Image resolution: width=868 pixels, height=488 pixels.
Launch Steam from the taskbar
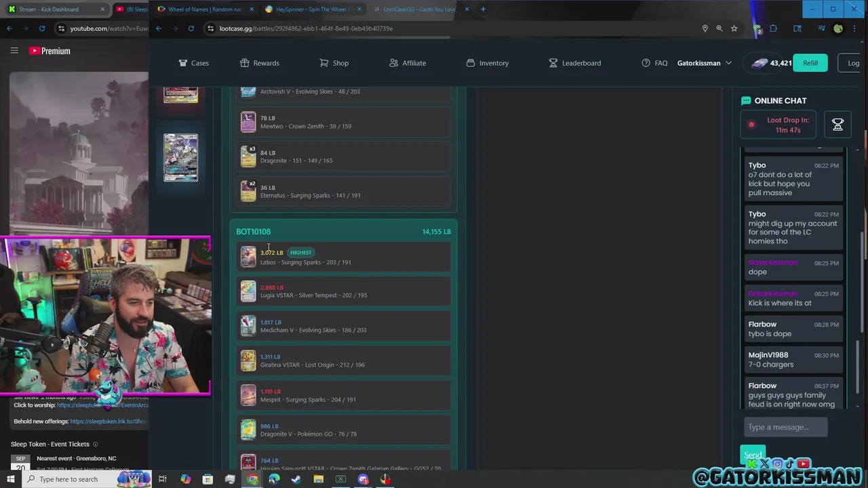coord(296,479)
